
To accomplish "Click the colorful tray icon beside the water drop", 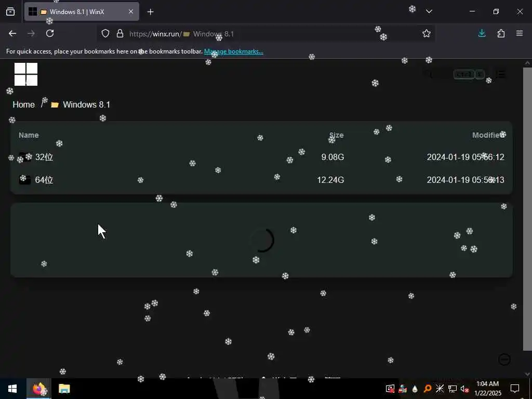I will 403,389.
